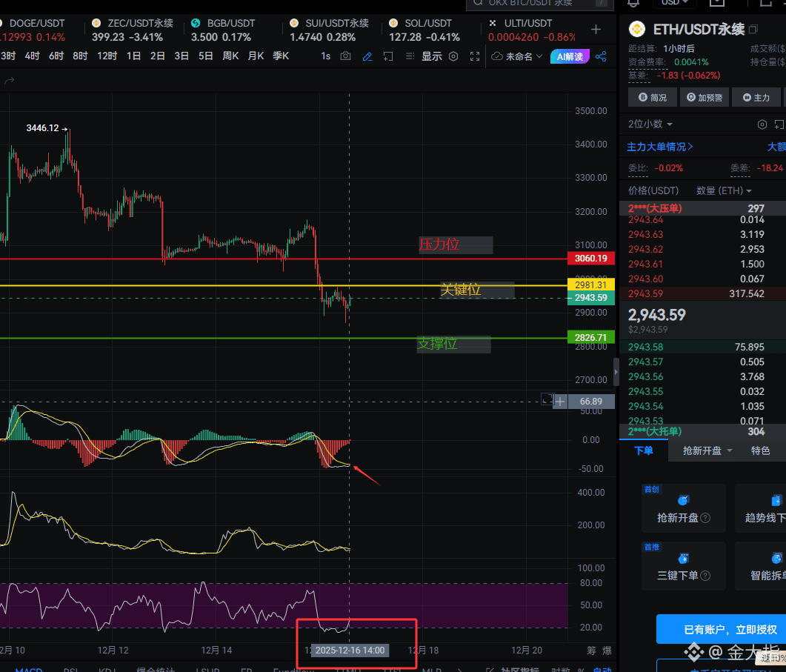Image resolution: width=786 pixels, height=672 pixels.
Task: Select the 1s timeframe
Action: pyautogui.click(x=326, y=56)
